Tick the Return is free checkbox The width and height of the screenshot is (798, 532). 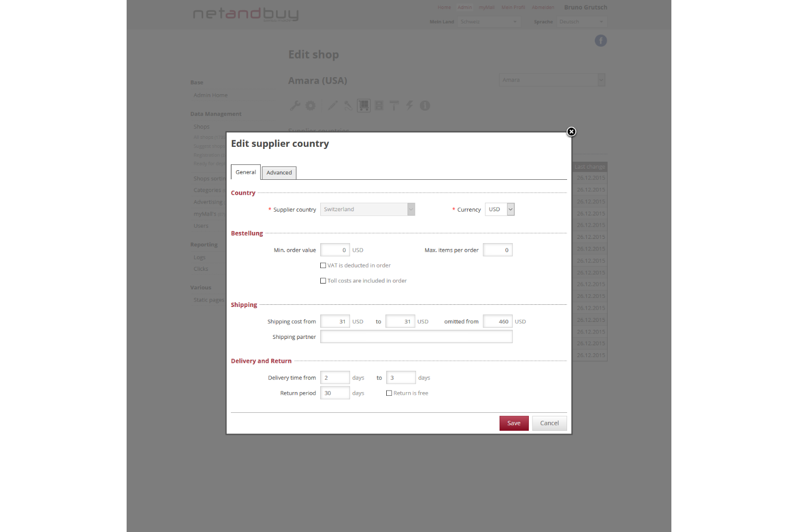[389, 393]
